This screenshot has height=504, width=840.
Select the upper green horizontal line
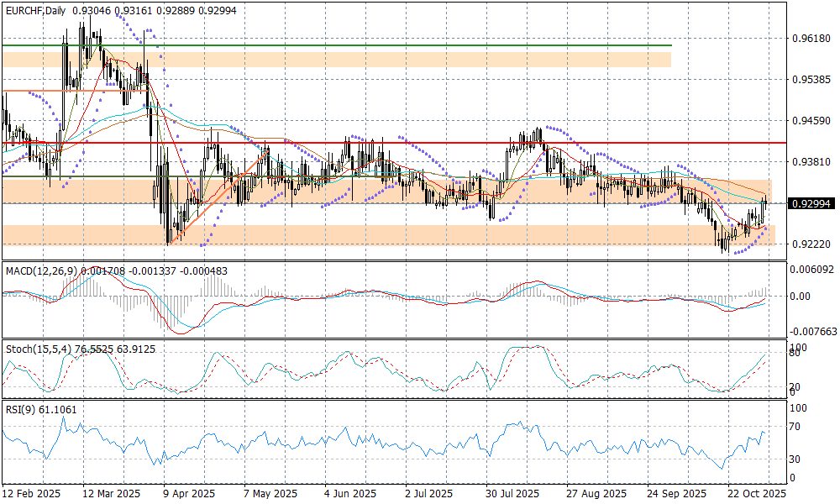click(336, 45)
